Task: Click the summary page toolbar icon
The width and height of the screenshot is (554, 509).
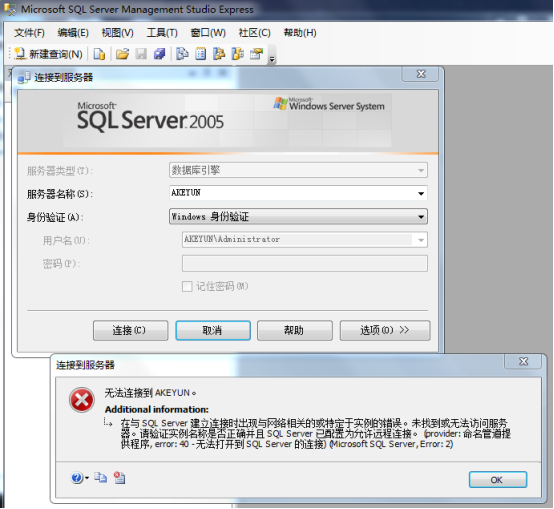Action: click(x=201, y=54)
